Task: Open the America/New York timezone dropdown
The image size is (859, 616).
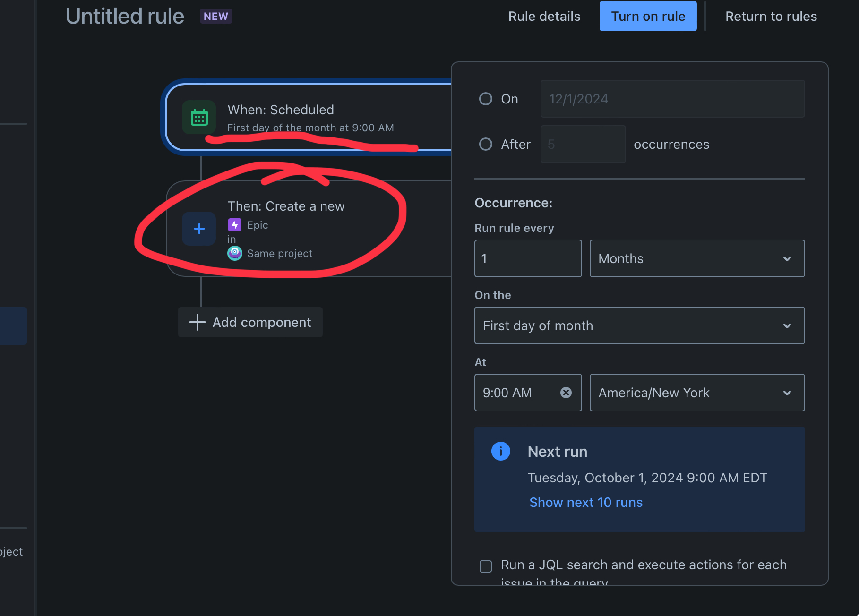Action: [x=696, y=393]
